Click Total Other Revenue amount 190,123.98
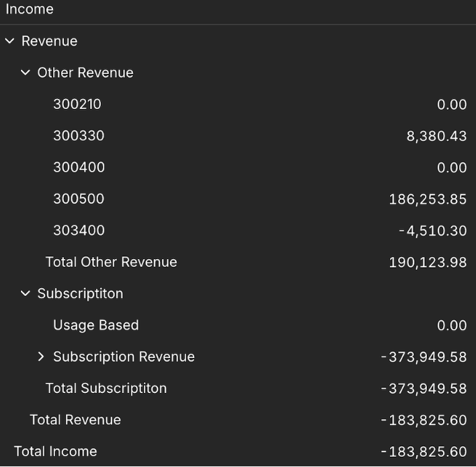 point(428,262)
